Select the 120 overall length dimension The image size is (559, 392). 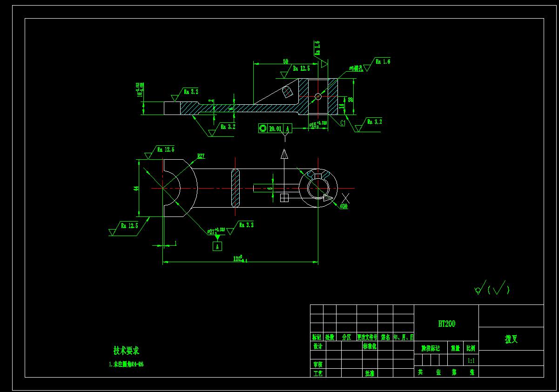pyautogui.click(x=240, y=259)
